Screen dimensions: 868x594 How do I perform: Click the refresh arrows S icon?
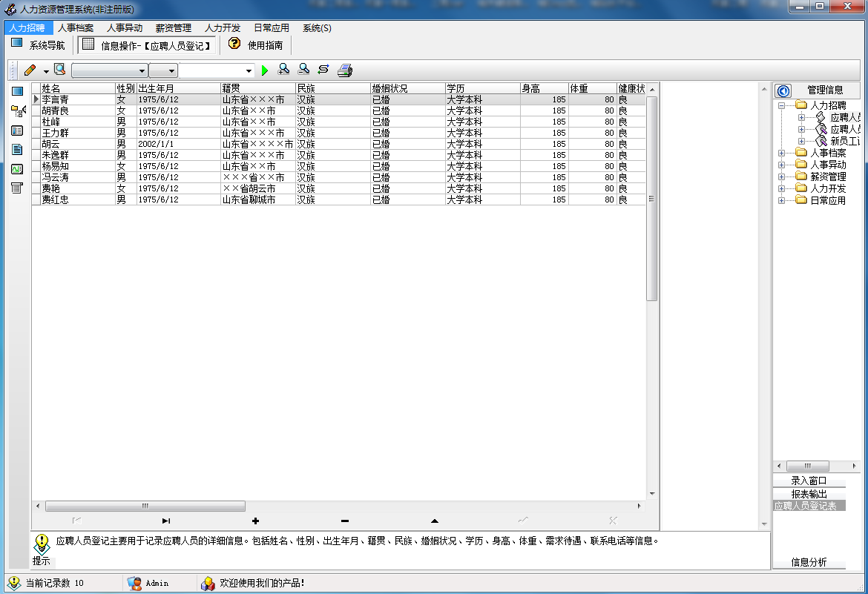[x=323, y=69]
